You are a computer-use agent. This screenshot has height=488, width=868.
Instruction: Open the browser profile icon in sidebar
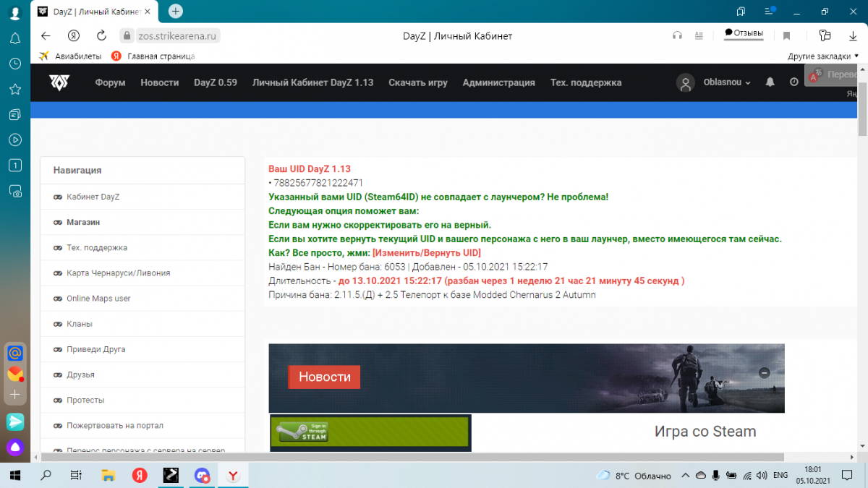[14, 13]
